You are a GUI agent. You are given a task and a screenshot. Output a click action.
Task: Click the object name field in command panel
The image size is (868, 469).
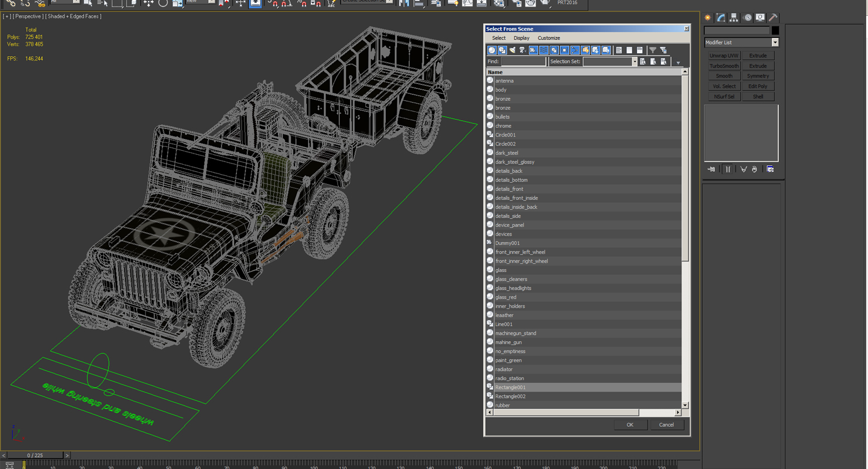point(737,30)
